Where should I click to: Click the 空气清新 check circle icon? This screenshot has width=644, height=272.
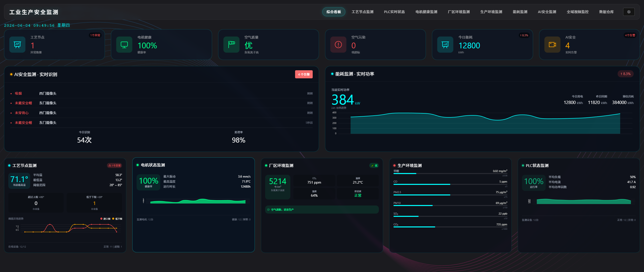point(268,210)
